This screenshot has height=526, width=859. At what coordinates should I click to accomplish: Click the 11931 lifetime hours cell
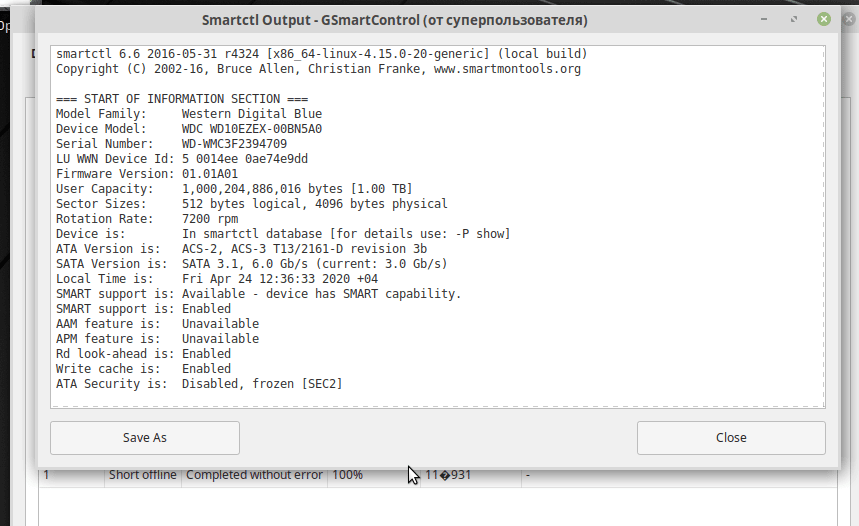click(x=448, y=475)
